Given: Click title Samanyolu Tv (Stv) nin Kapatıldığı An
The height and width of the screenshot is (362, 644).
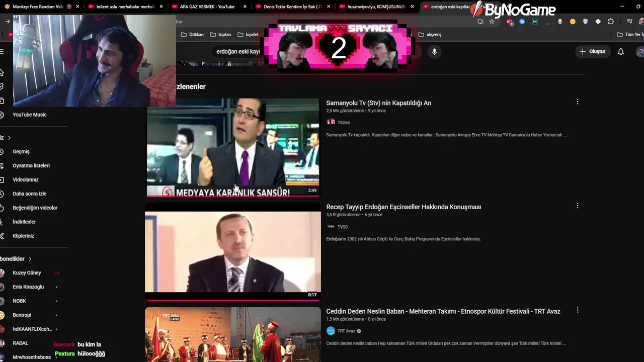Looking at the screenshot, I should click(x=378, y=103).
